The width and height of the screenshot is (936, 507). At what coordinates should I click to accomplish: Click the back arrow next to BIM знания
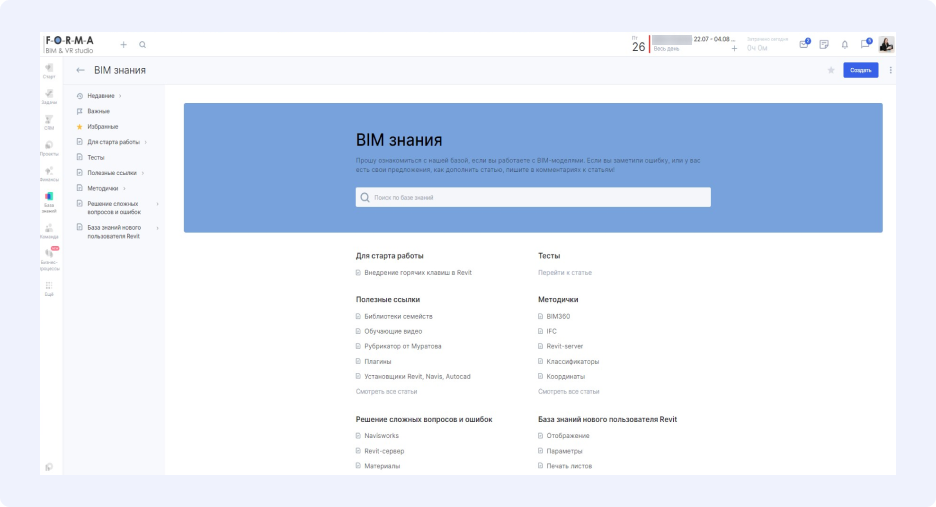80,70
